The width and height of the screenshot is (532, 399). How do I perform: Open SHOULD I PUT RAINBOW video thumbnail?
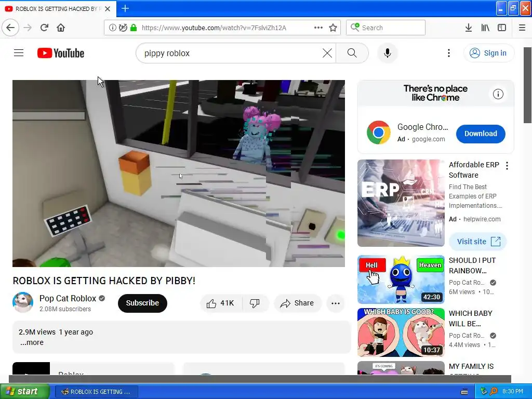(401, 279)
